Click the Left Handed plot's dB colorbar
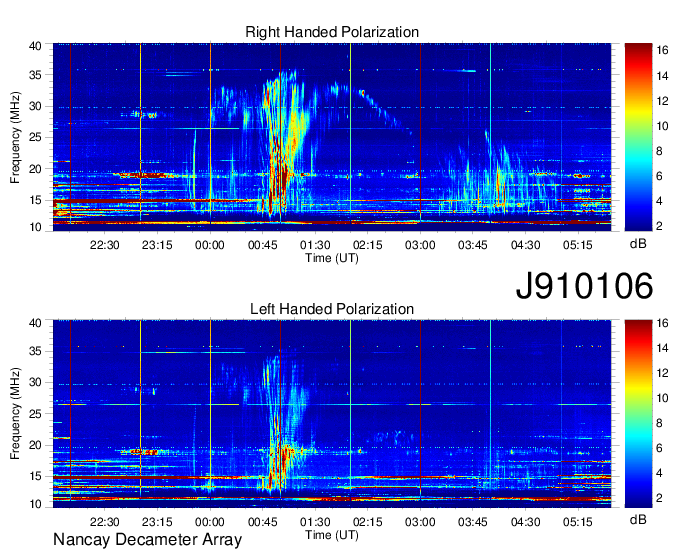 click(638, 414)
